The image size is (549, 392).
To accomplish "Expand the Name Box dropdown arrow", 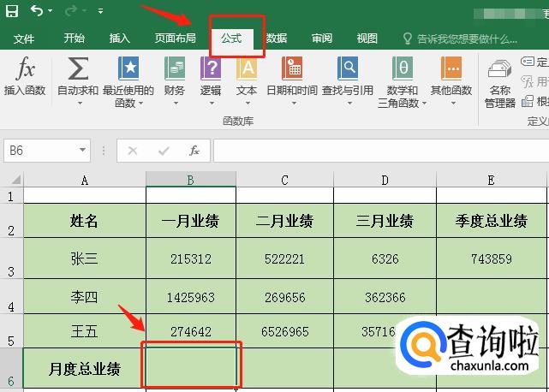I will tap(83, 151).
